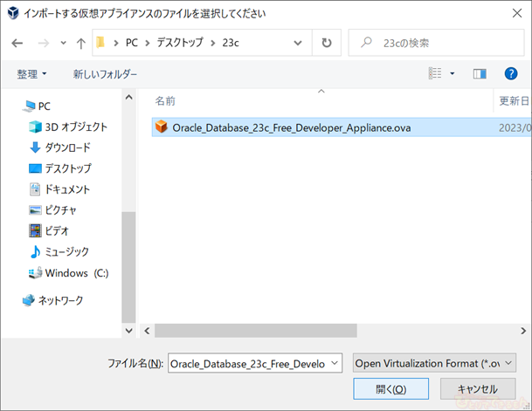Viewport: 532px width, 411px height.
Task: Click 新しいフォルダー to create a folder
Action: click(104, 74)
